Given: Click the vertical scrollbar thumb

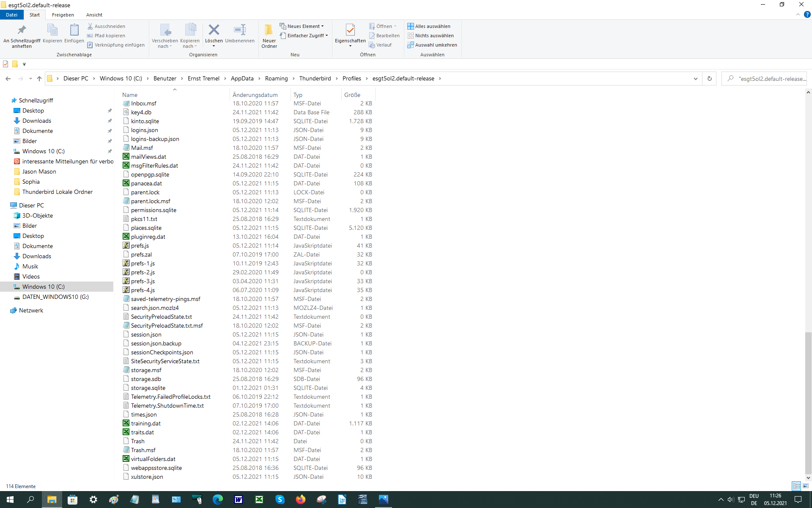Looking at the screenshot, I should click(808, 402).
